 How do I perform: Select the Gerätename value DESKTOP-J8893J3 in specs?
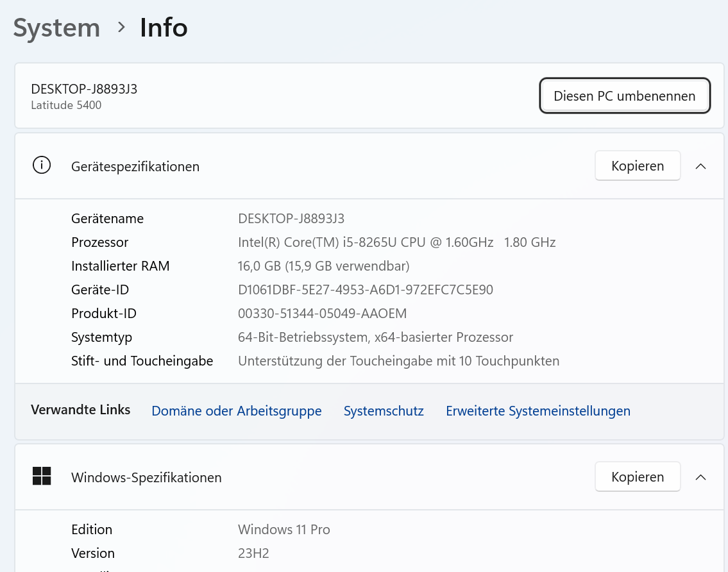pos(291,219)
